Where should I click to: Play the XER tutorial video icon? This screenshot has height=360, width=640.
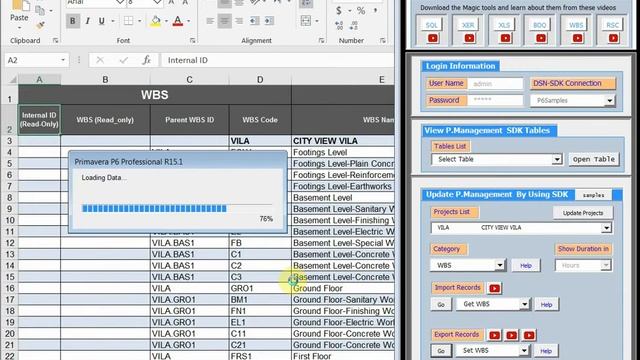(469, 38)
